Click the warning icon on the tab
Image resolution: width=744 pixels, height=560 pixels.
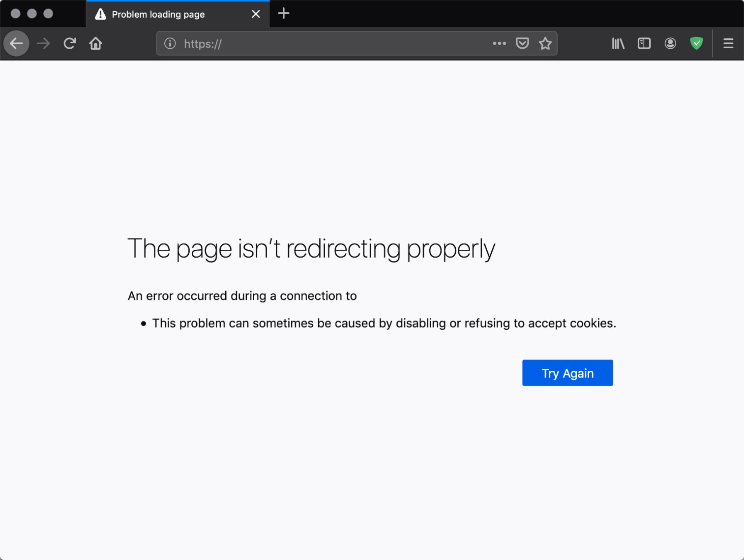coord(100,14)
